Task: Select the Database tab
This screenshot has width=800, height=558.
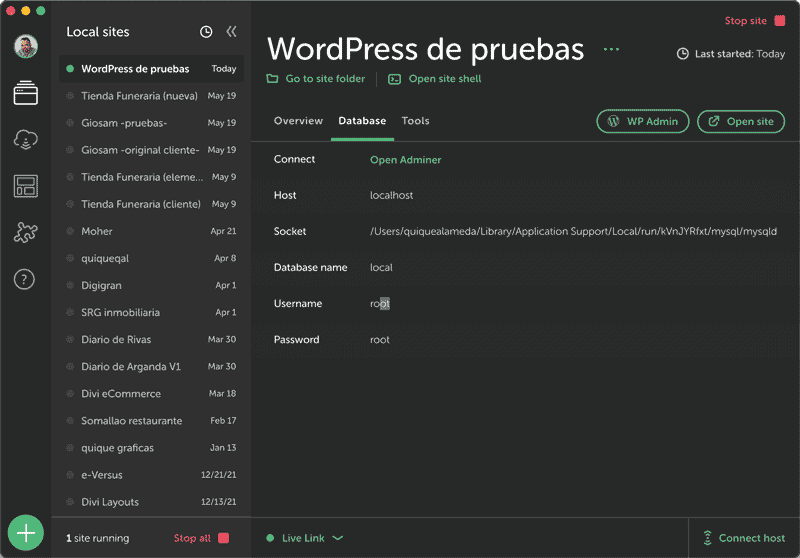Action: pos(362,121)
